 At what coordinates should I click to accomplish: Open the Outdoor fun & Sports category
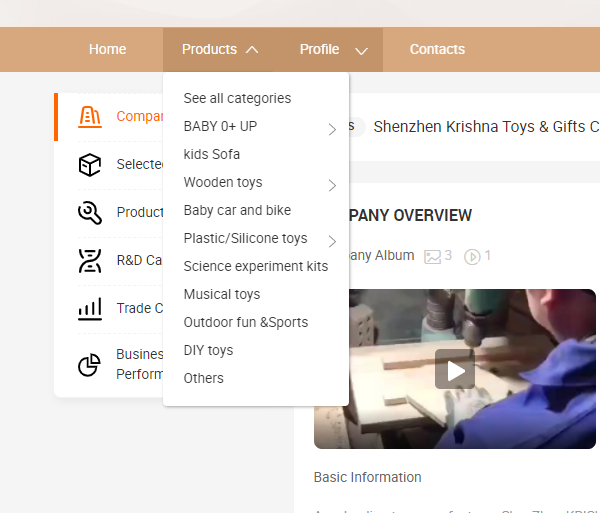(x=245, y=322)
